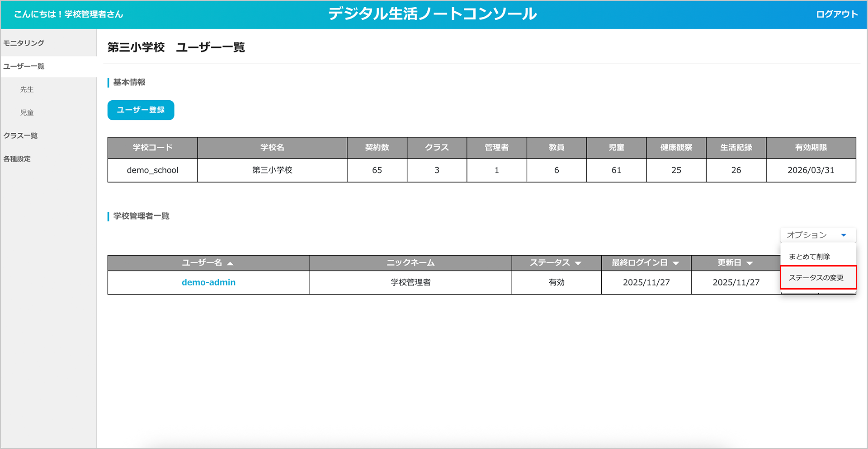Click the ステータス column sort arrow
The image size is (868, 449).
click(x=578, y=263)
